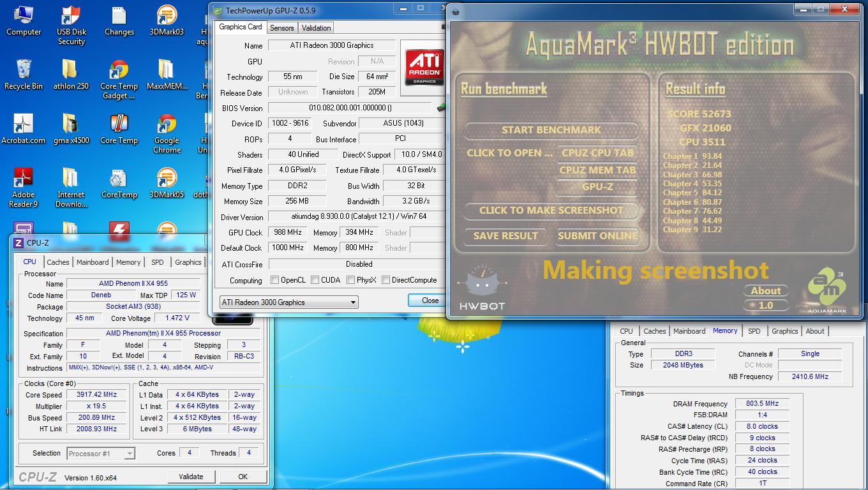Click the GPU Clock value 988 MHz

point(288,233)
